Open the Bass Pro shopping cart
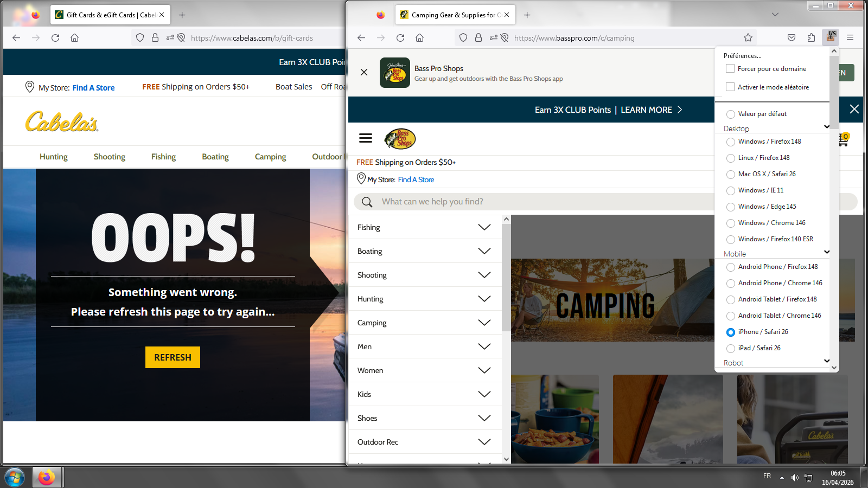The width and height of the screenshot is (868, 488). 844,139
